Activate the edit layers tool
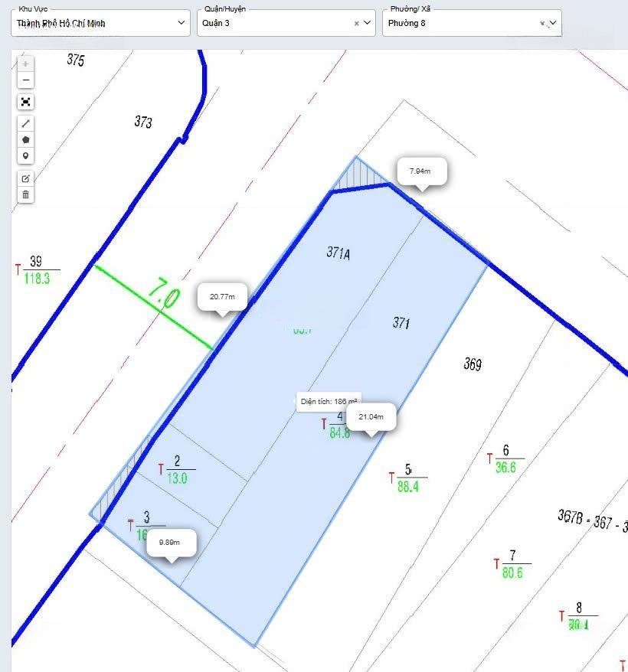Viewport: 628px width, 672px height. [26, 178]
